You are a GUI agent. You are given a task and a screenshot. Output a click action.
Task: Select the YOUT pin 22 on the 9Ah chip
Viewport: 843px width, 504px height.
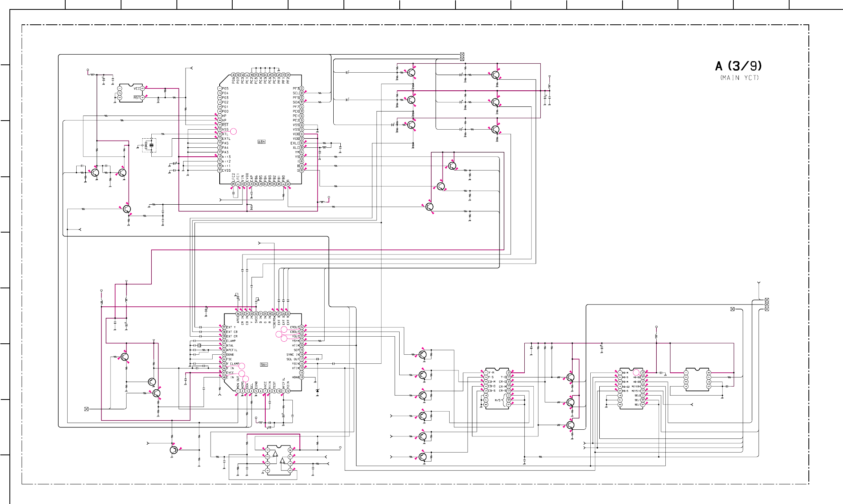pos(301,336)
